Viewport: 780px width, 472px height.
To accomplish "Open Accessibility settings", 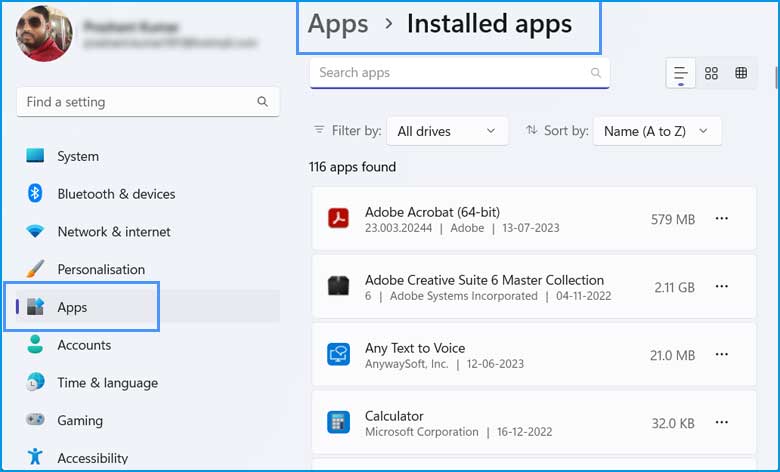I will point(148,458).
